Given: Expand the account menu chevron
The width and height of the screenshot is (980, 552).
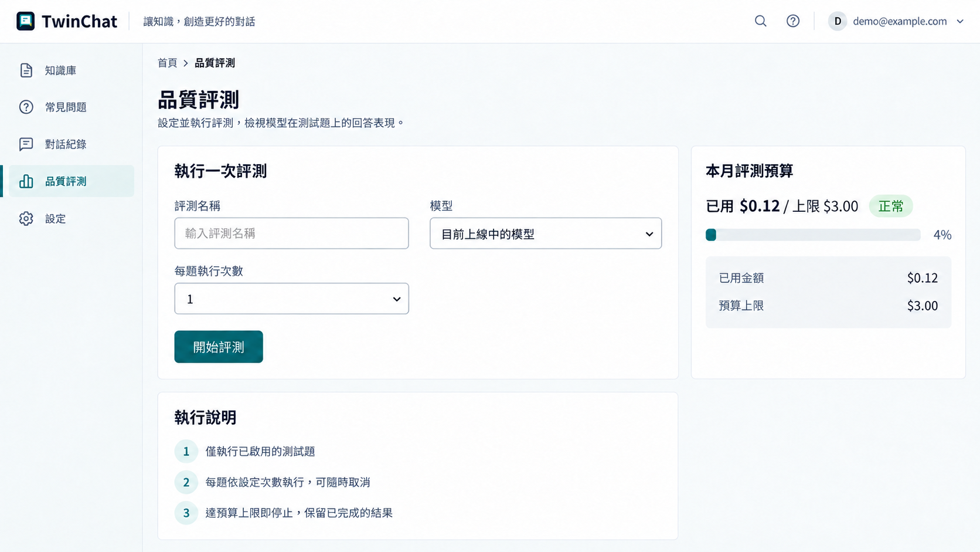Looking at the screenshot, I should coord(960,21).
